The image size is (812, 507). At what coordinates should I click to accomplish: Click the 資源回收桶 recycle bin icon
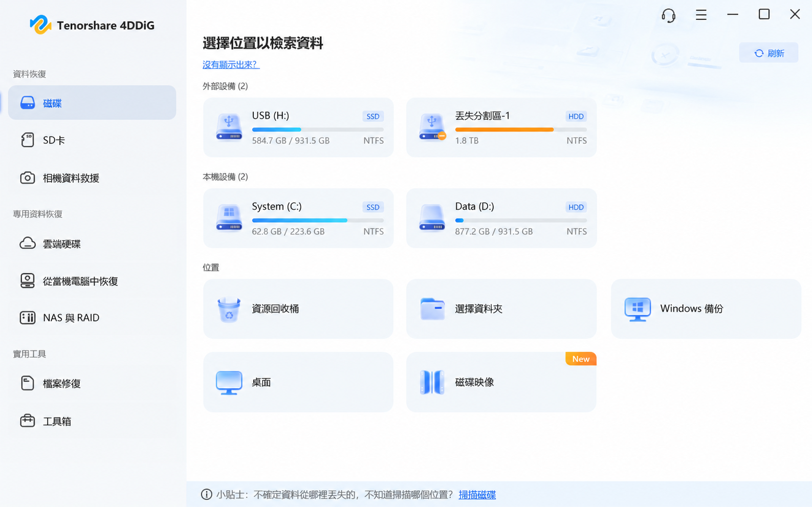click(229, 309)
